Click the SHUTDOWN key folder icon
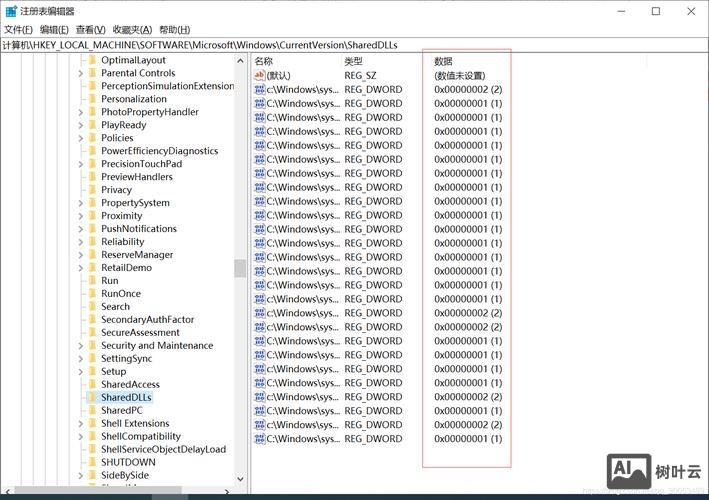Viewport: 709px width, 500px height. 92,463
